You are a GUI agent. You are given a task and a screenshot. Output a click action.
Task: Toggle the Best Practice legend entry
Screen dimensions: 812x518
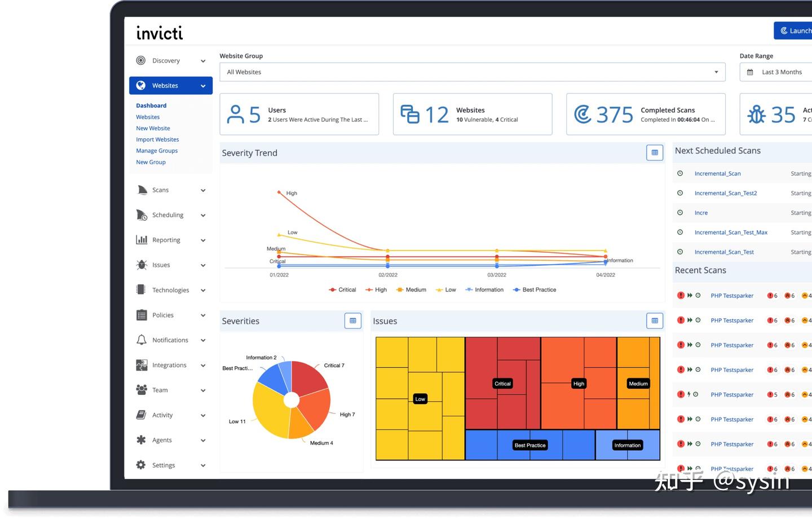click(x=534, y=289)
